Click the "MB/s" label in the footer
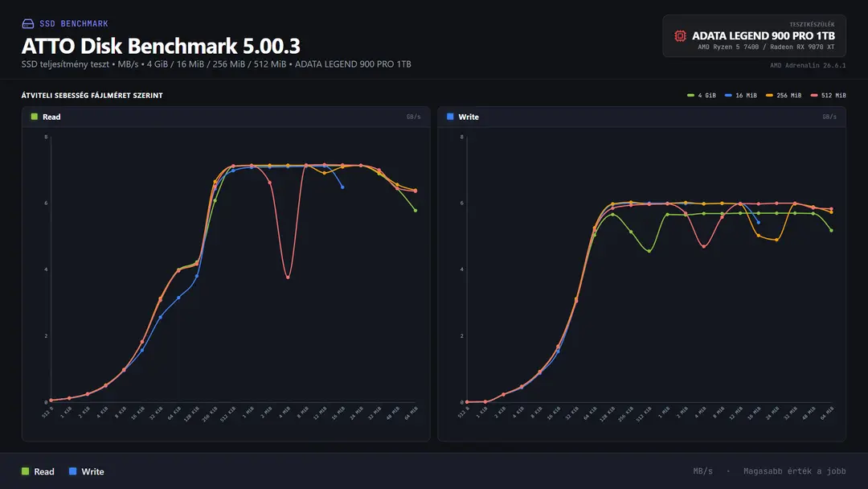The height and width of the screenshot is (489, 868). tap(702, 471)
